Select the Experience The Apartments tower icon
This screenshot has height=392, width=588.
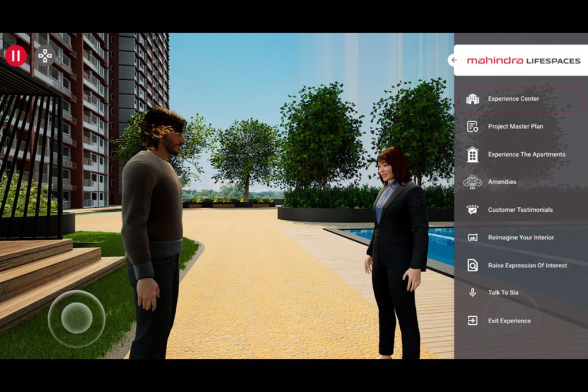coord(473,154)
